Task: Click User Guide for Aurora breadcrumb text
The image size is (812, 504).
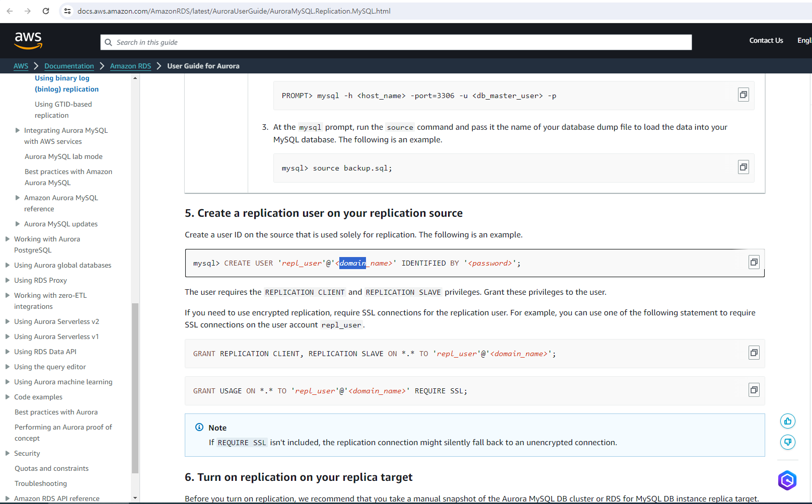Action: tap(203, 66)
